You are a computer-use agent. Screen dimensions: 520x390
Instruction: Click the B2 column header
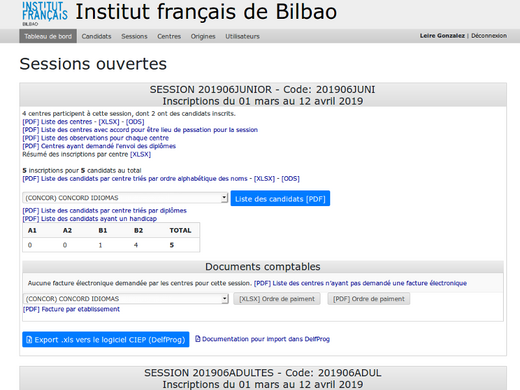click(138, 230)
